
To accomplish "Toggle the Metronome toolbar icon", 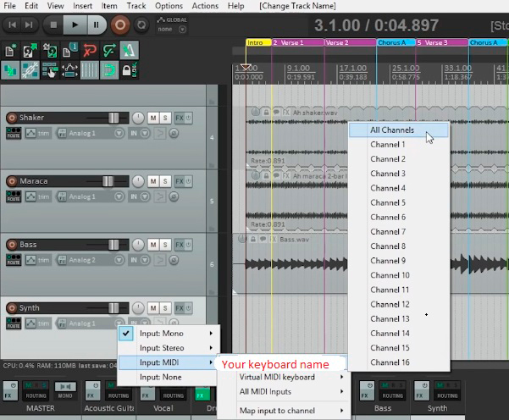I will click(130, 50).
